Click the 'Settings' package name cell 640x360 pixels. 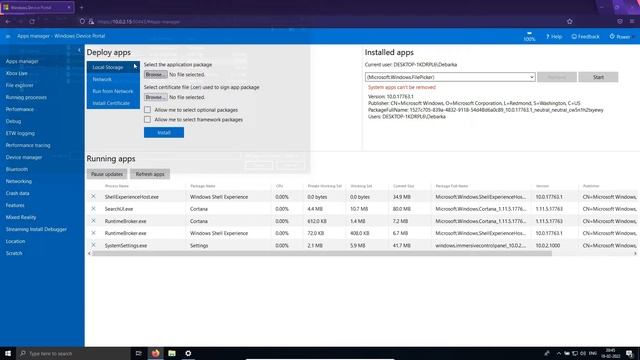click(x=199, y=246)
